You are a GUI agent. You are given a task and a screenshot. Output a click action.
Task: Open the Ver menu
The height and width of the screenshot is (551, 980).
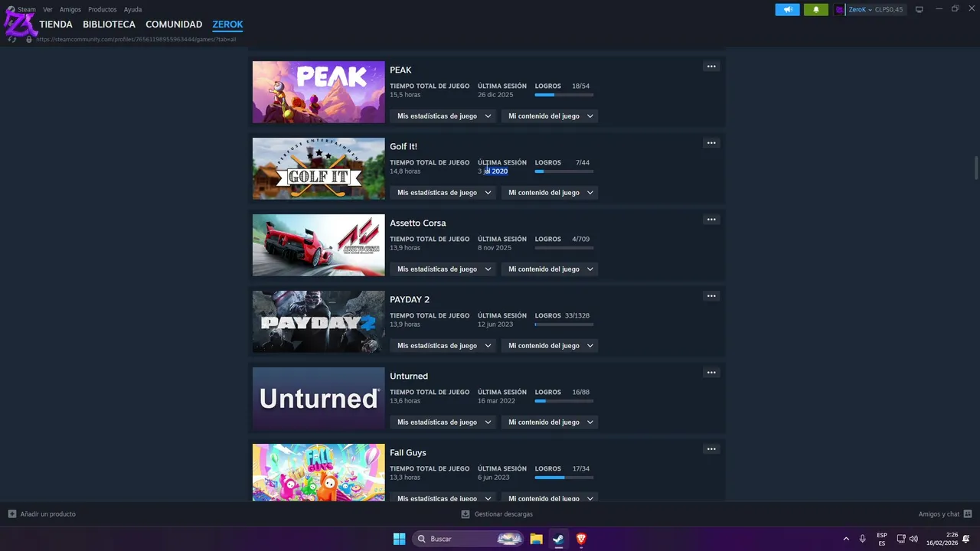click(47, 10)
